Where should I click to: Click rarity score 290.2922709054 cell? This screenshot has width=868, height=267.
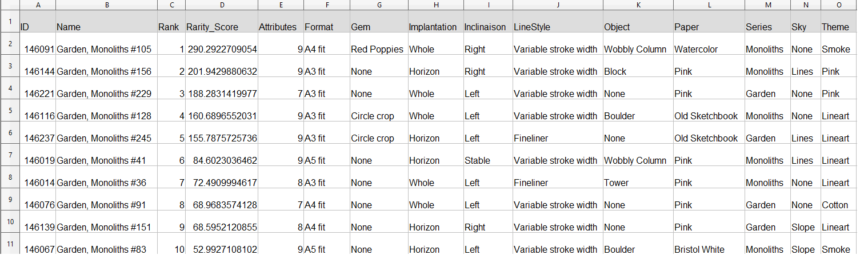(x=221, y=49)
